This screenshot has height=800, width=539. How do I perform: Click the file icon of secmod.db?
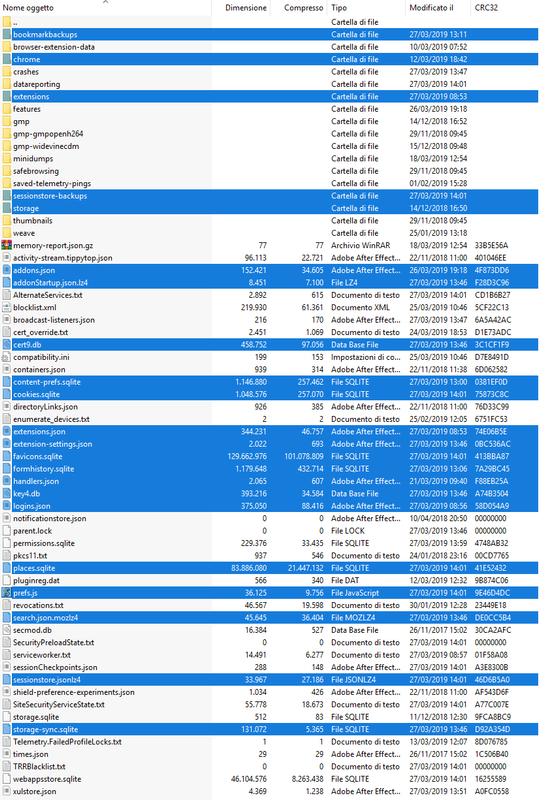(6, 630)
